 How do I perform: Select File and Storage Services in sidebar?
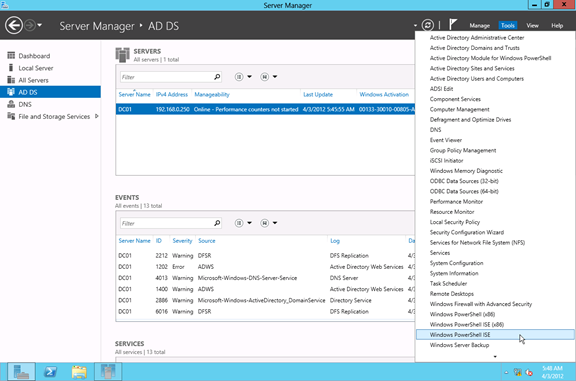click(x=50, y=116)
